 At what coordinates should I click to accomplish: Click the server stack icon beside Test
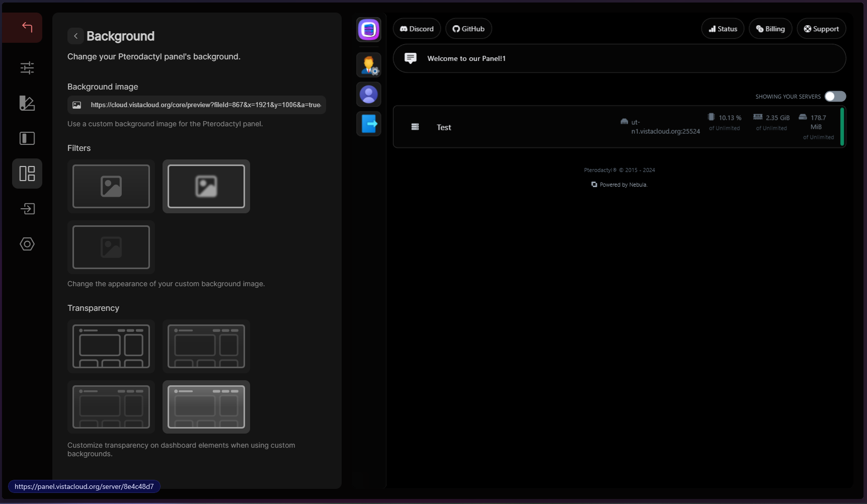(x=415, y=127)
